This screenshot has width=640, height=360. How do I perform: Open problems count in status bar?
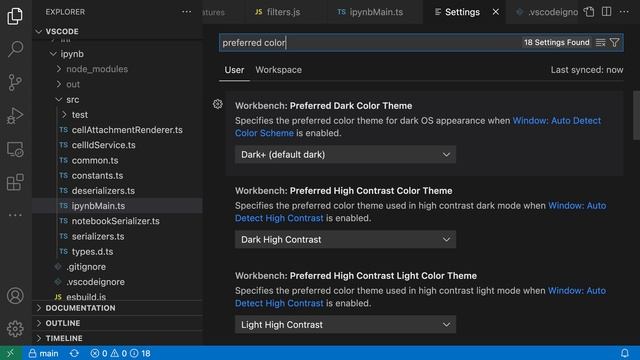pyautogui.click(x=120, y=353)
